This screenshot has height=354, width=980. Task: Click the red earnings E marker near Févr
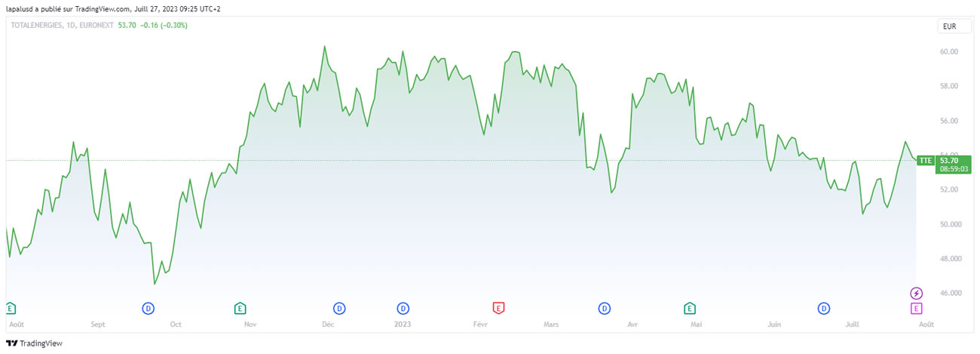click(x=498, y=308)
